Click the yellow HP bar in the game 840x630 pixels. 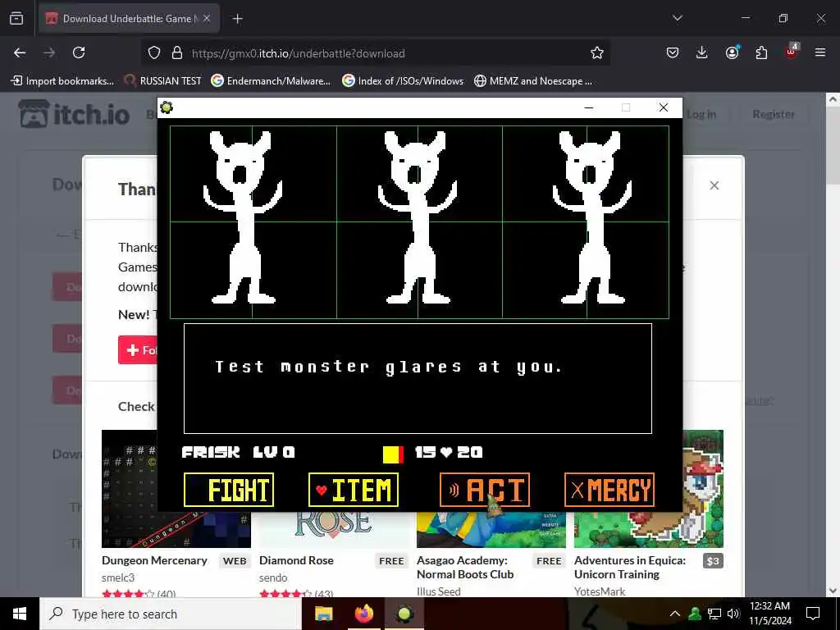(393, 454)
